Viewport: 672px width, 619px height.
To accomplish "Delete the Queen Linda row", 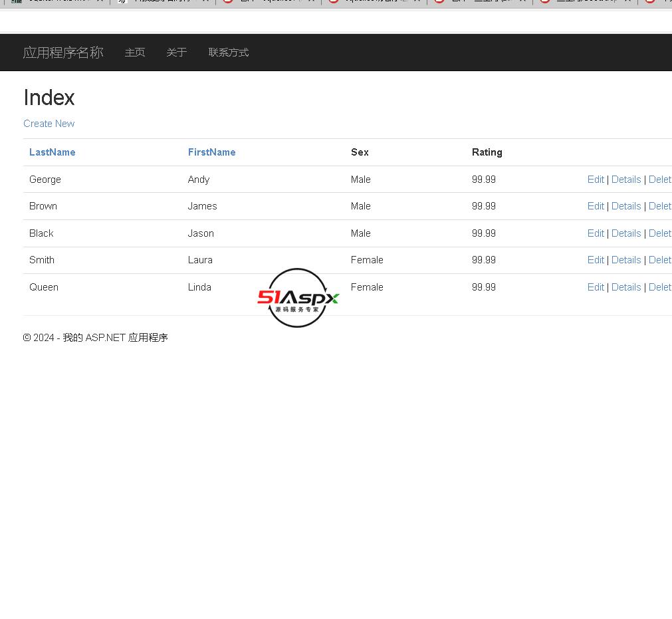I will tap(660, 287).
